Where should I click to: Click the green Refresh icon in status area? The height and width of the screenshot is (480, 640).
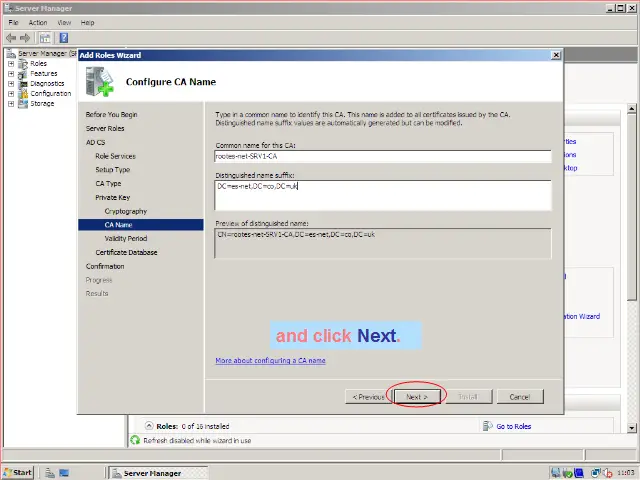pos(135,440)
